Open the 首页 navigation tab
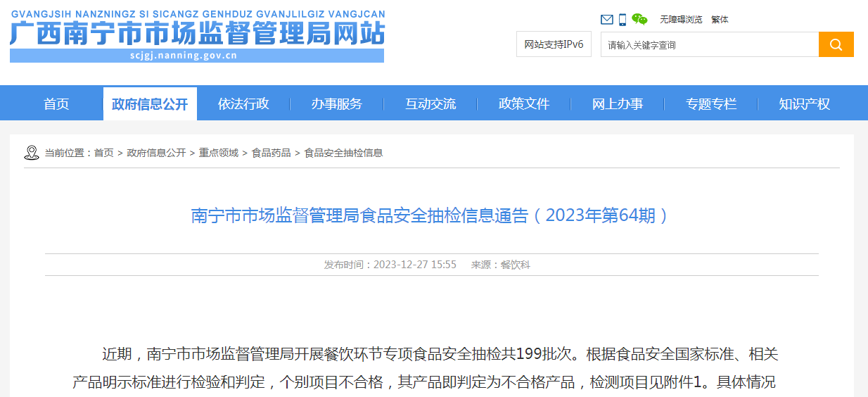 [x=56, y=104]
